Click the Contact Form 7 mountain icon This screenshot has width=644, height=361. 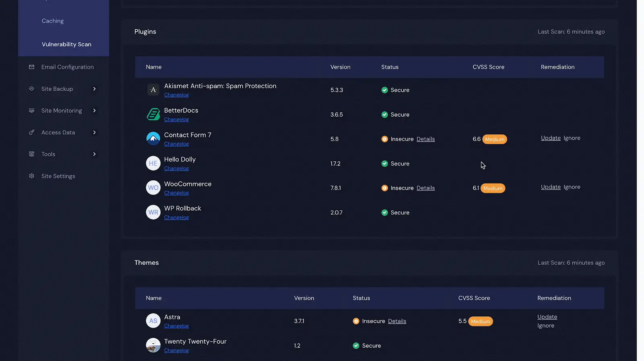[x=153, y=139]
